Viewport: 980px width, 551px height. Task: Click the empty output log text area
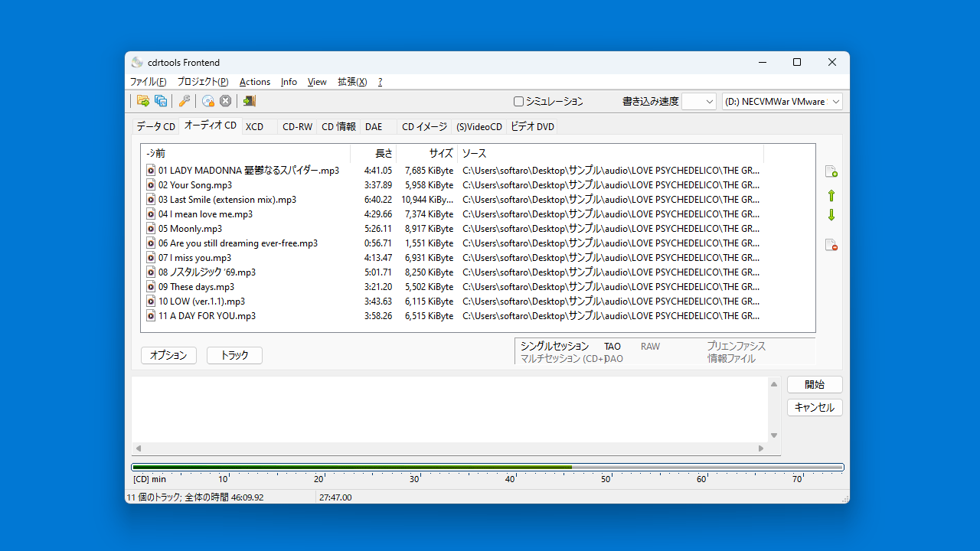click(x=449, y=409)
